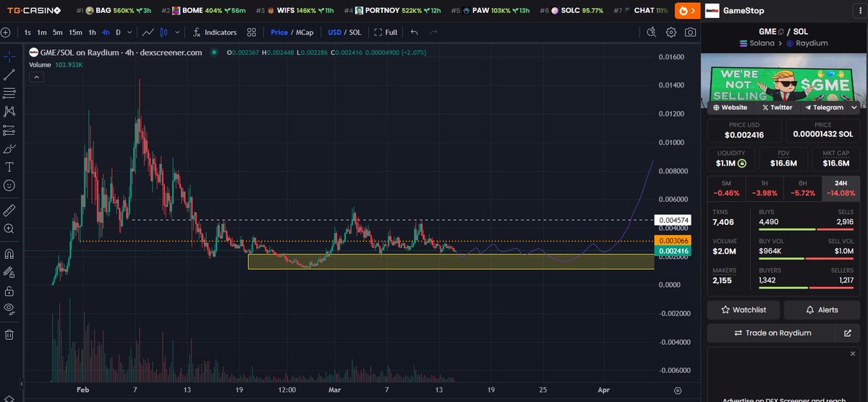Open quick search lightning icon

tap(652, 33)
